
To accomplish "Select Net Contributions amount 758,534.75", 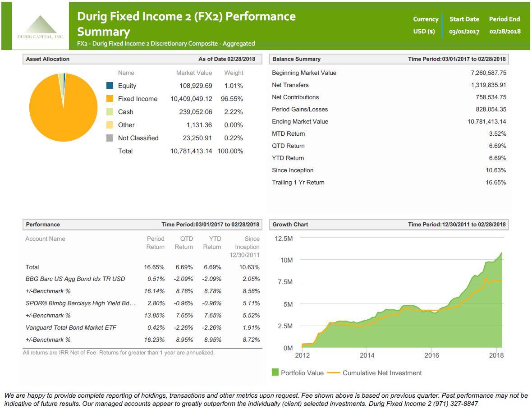I will click(491, 97).
